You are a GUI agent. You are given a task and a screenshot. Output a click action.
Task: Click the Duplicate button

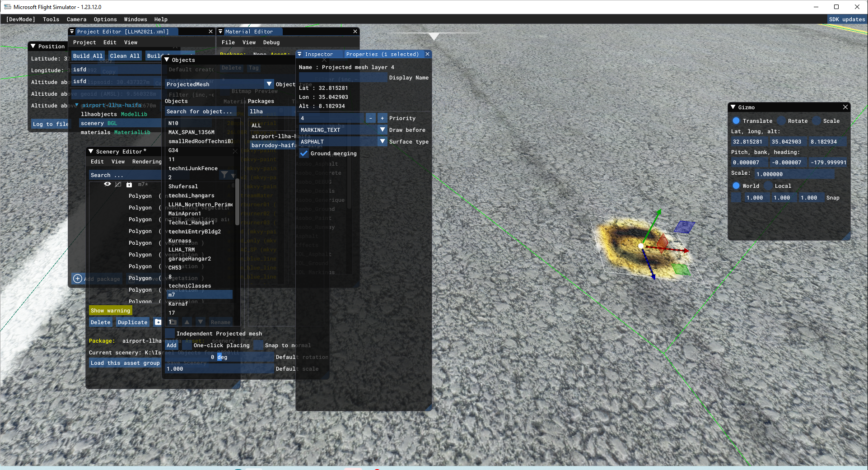pyautogui.click(x=132, y=322)
